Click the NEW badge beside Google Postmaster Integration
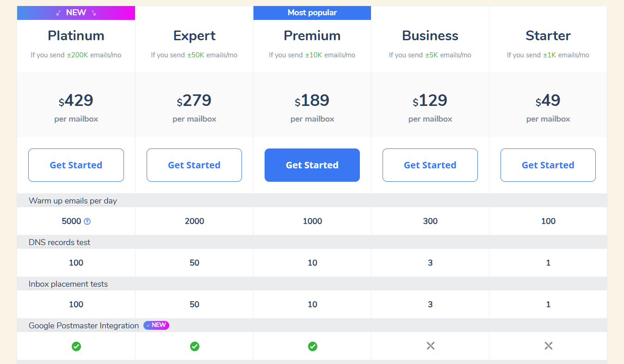This screenshot has height=364, width=624. click(156, 325)
